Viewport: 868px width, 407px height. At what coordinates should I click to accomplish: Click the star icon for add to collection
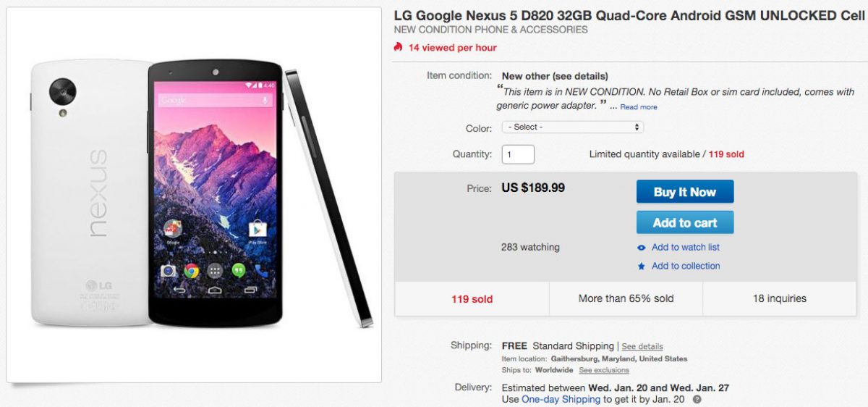tap(642, 267)
